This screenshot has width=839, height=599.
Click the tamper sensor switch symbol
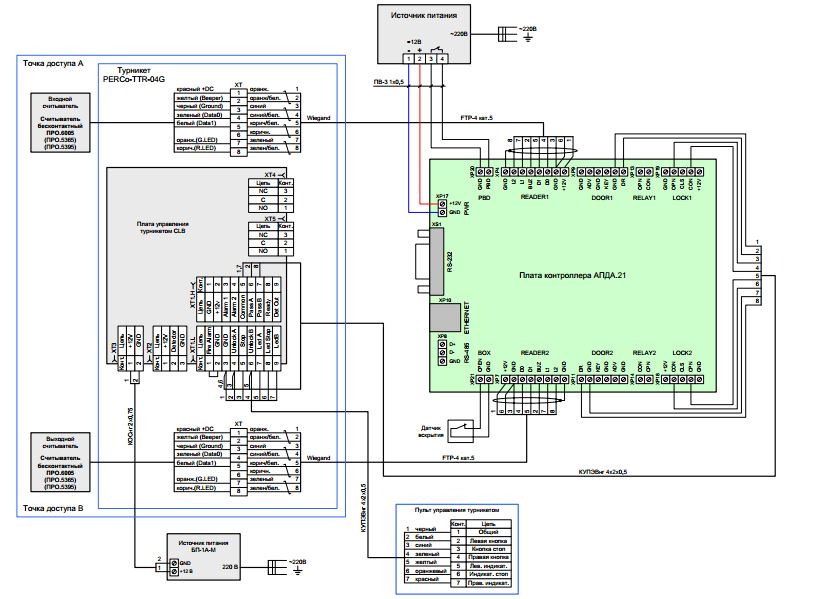coord(461,429)
